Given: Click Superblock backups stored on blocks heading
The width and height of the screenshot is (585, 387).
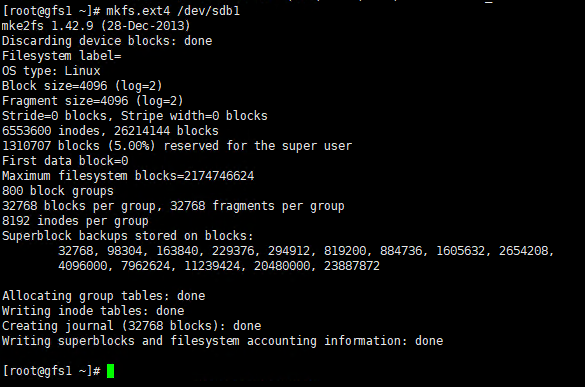Looking at the screenshot, I should (x=128, y=236).
